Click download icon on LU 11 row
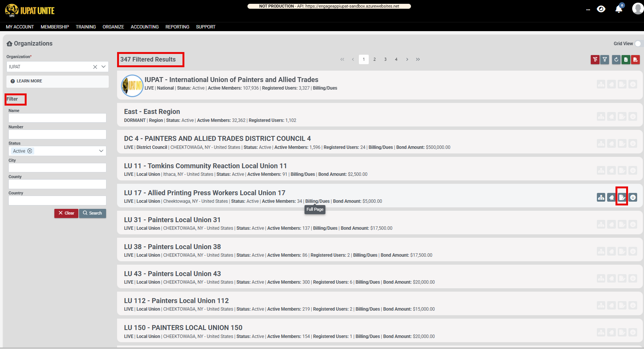The image size is (644, 349). [633, 171]
